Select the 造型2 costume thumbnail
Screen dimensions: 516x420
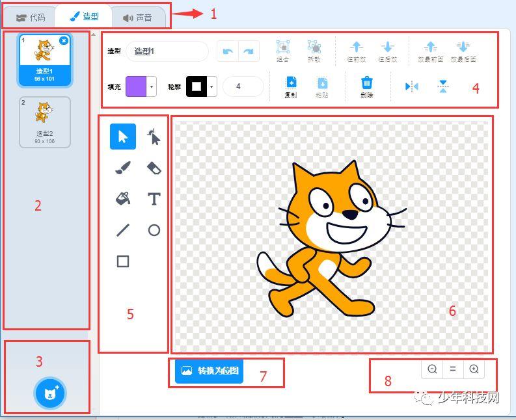point(45,122)
